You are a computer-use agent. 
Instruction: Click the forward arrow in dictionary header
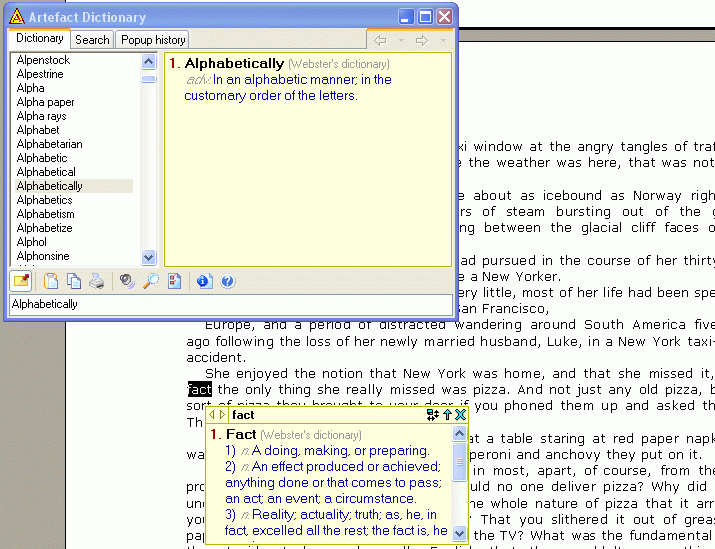click(422, 41)
